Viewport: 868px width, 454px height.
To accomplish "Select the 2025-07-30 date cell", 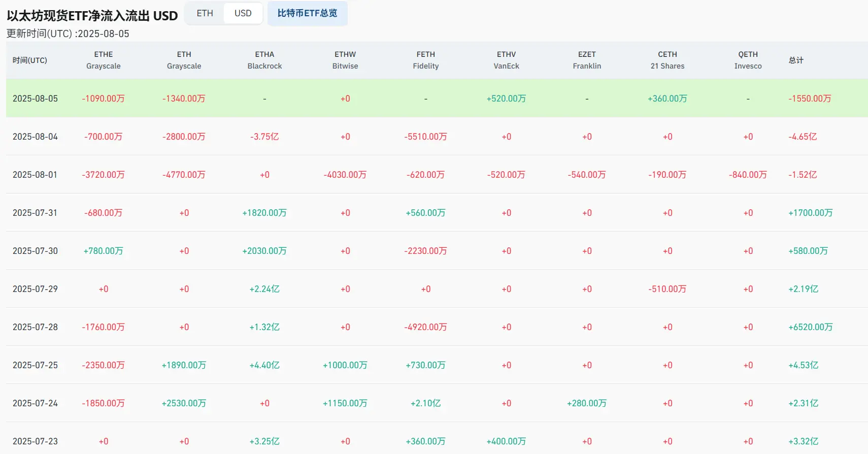I will [36, 251].
